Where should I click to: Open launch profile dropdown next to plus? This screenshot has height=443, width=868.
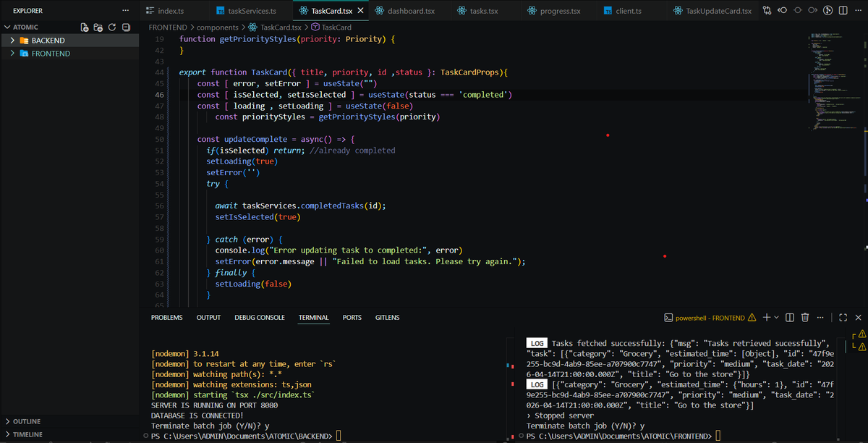[x=776, y=317]
